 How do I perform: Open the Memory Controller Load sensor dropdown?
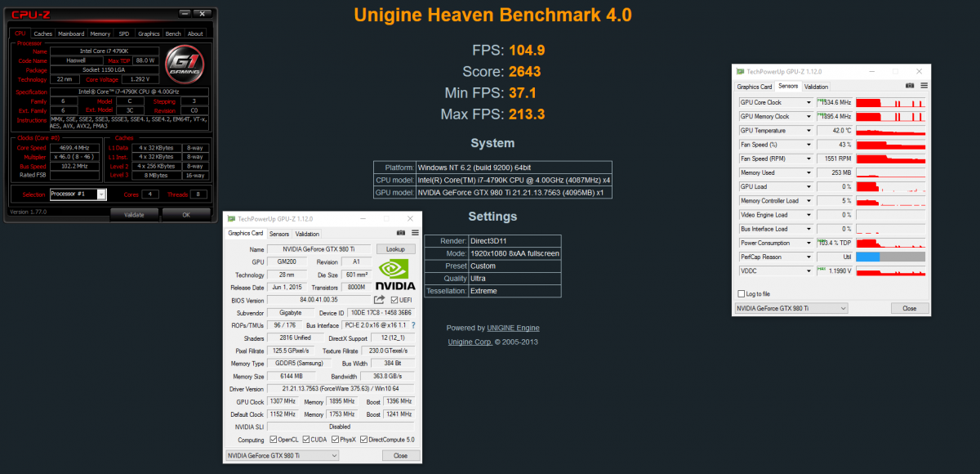click(809, 201)
